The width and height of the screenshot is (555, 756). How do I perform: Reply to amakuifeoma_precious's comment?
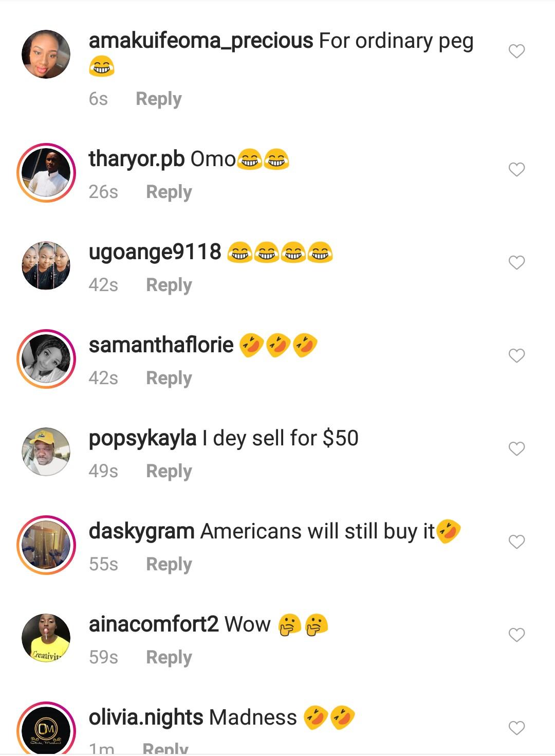pyautogui.click(x=158, y=99)
